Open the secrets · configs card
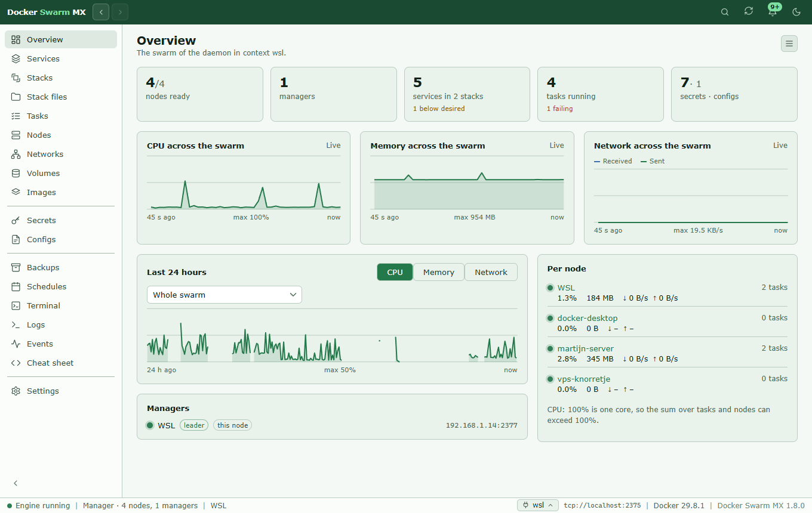This screenshot has width=812, height=513. coord(734,94)
